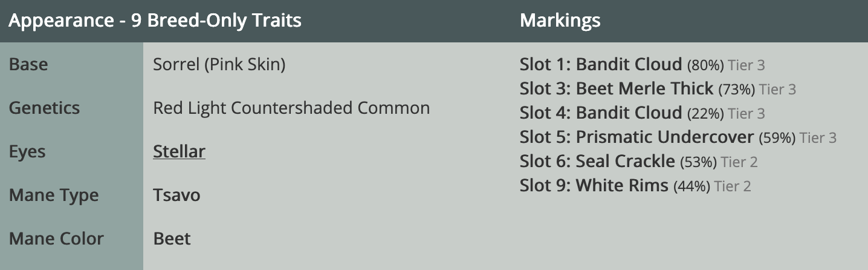This screenshot has height=270, width=868.
Task: Click the 44% opacity value for White Rims
Action: click(691, 186)
